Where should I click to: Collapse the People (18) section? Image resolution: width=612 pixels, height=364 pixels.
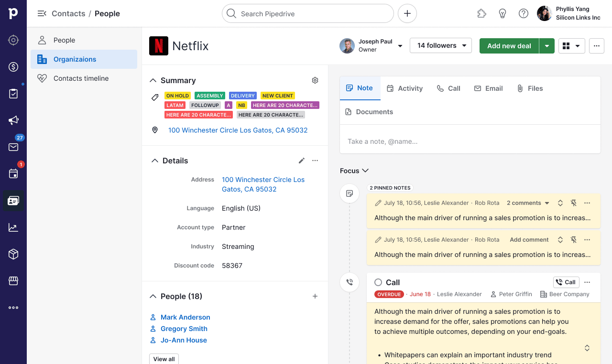153,296
